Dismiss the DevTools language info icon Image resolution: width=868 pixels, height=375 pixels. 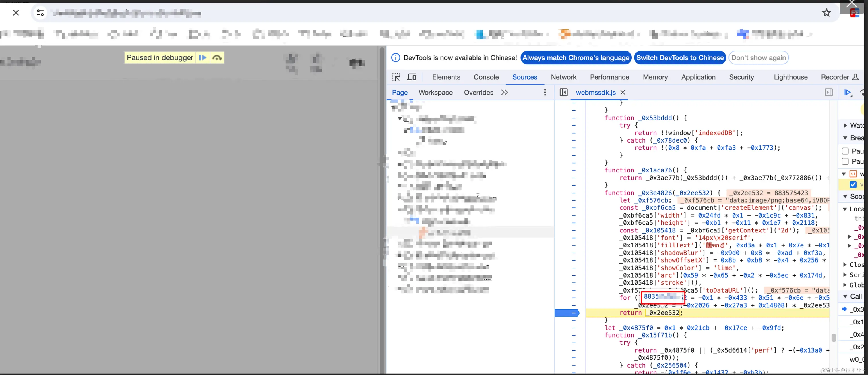tap(396, 58)
